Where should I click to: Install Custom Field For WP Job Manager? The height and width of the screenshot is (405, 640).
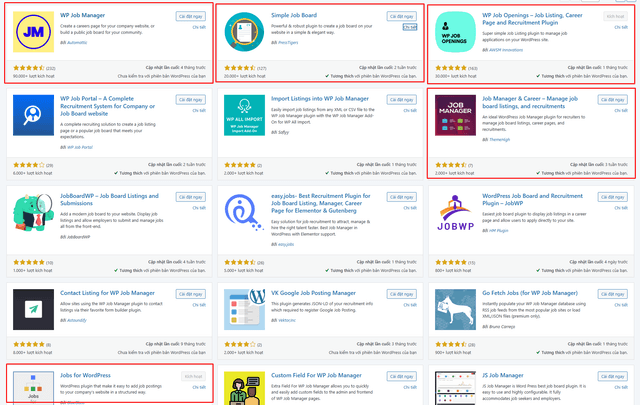point(402,376)
